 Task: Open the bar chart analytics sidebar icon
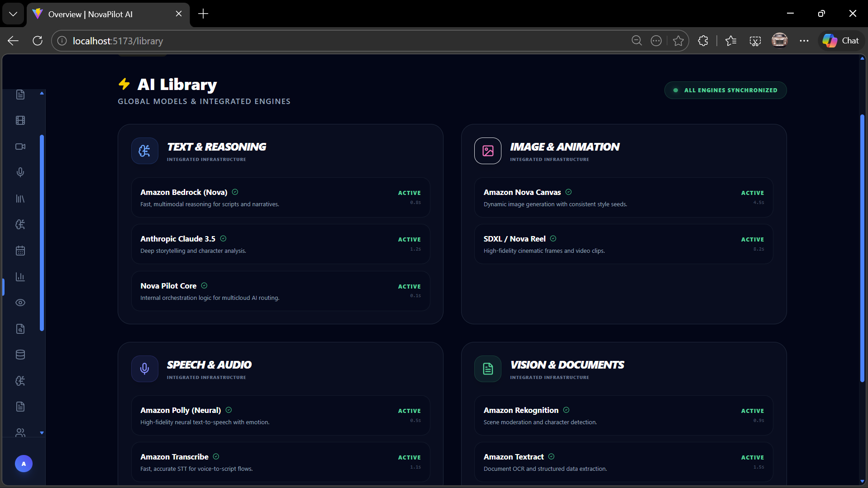(x=20, y=277)
